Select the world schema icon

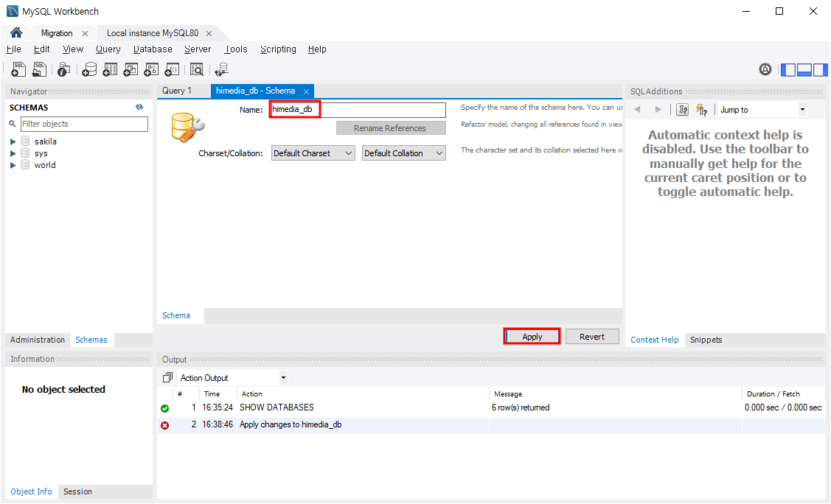pos(25,165)
